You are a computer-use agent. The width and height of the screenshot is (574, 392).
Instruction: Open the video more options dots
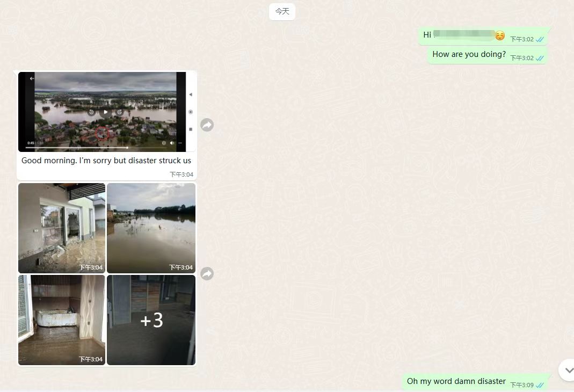coord(180,143)
